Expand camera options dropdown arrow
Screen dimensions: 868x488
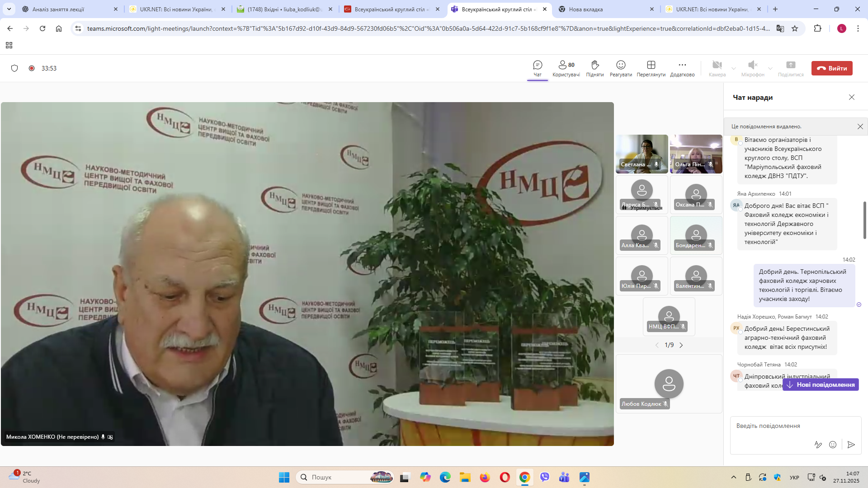click(x=734, y=69)
